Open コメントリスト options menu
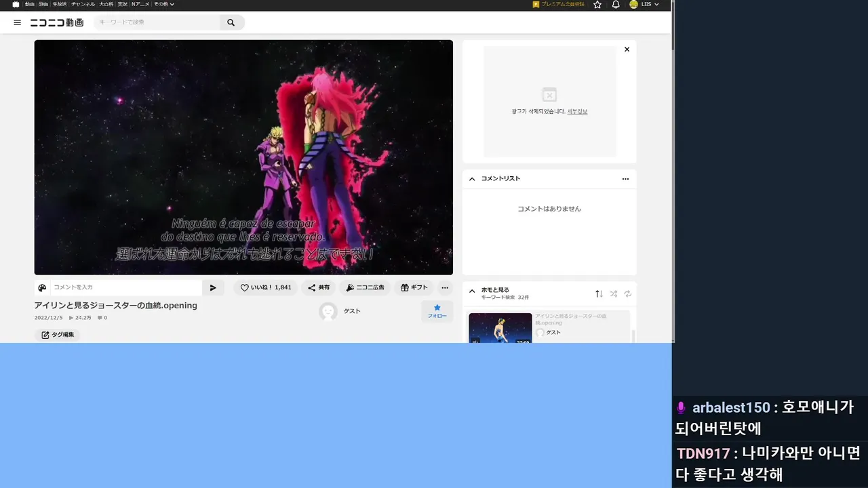868x488 pixels. point(625,179)
